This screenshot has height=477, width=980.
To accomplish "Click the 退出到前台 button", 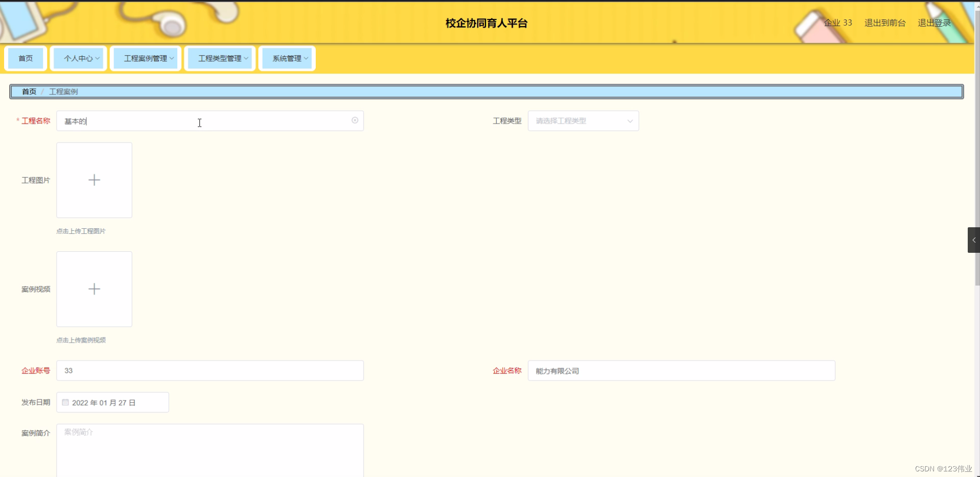I will tap(884, 22).
